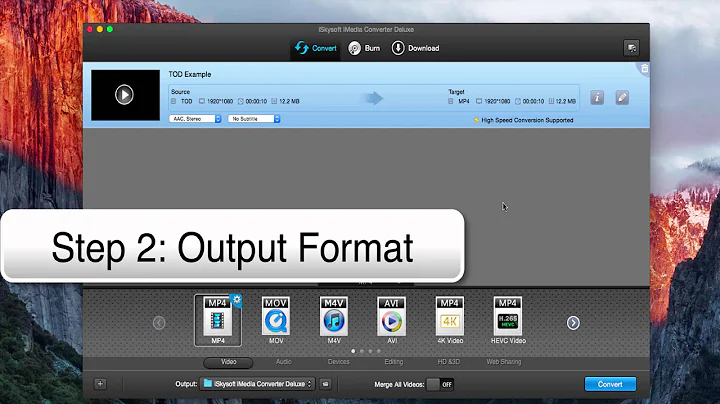
Task: Add files with the plus button
Action: [x=100, y=384]
